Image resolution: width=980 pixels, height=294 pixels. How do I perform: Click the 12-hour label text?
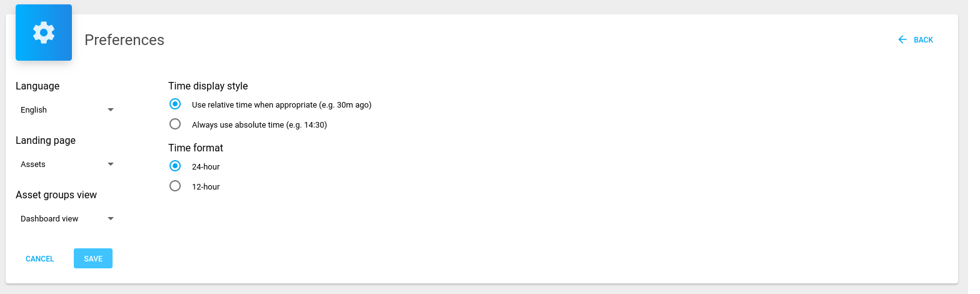pos(206,187)
